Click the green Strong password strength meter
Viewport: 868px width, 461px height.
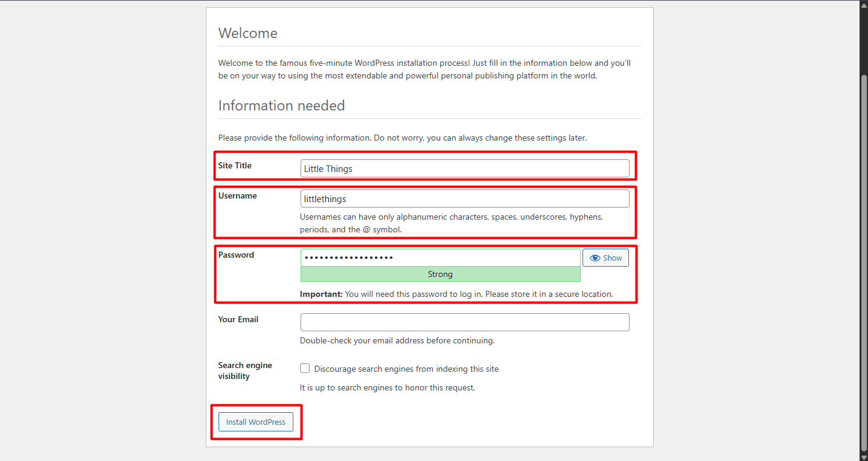point(440,274)
